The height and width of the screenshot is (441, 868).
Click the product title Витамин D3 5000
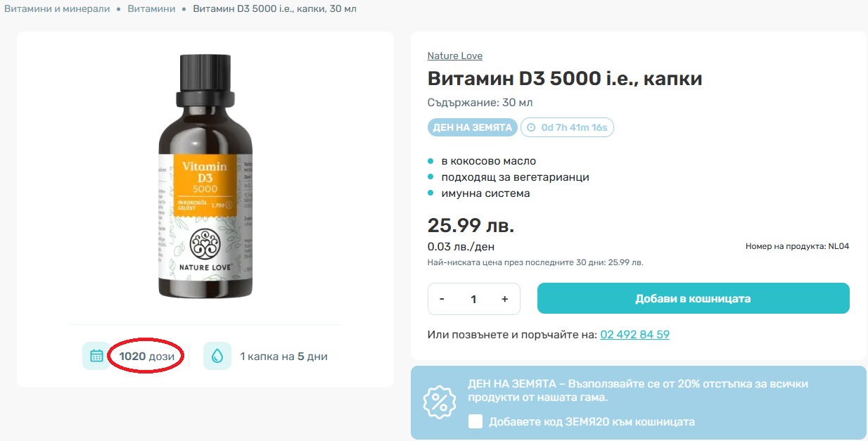564,78
